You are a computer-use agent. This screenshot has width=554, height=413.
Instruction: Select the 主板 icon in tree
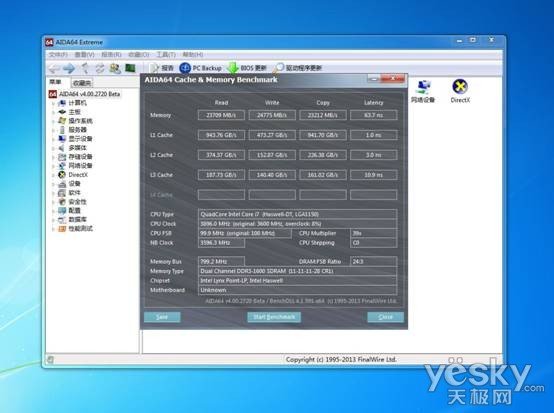tap(62, 112)
